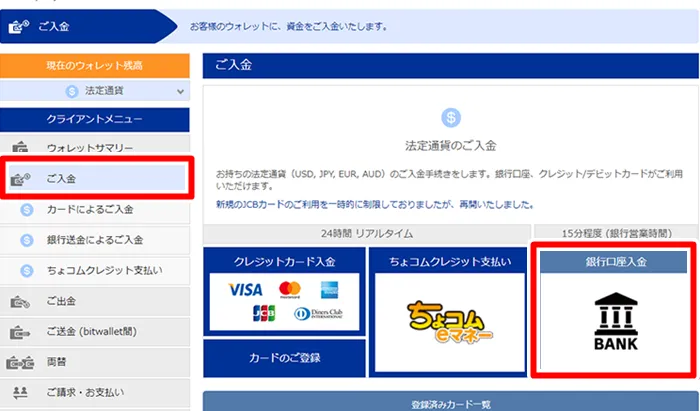
Task: Click the Diners Club logo
Action: [318, 314]
